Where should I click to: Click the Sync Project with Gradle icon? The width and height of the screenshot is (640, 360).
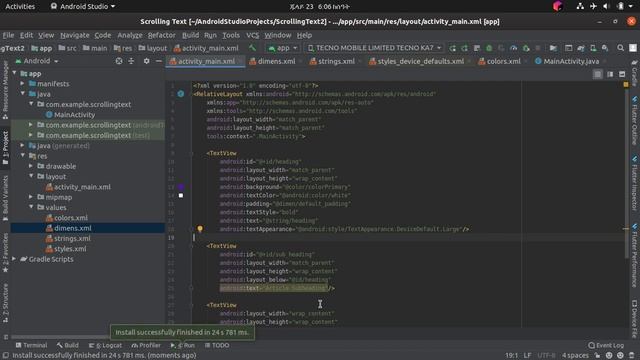pos(580,48)
